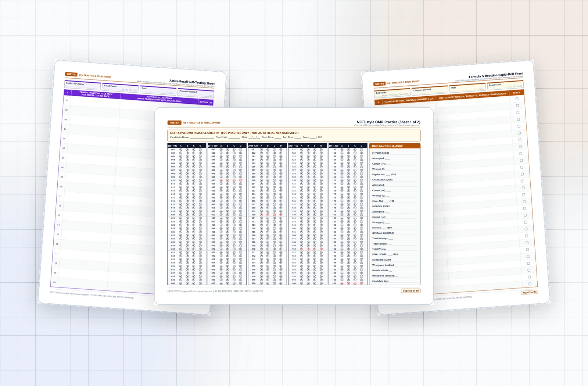Click the 'Recall Score' field
The width and height of the screenshot is (588, 386).
point(505,85)
